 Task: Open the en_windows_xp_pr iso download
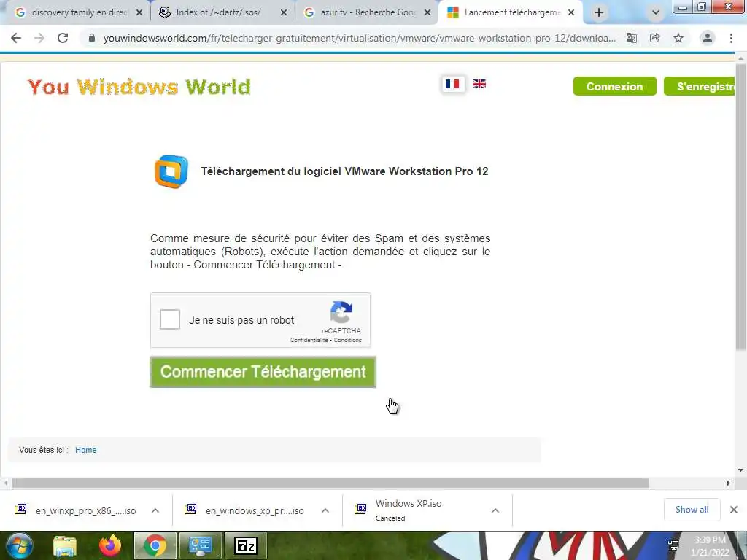[x=255, y=510]
